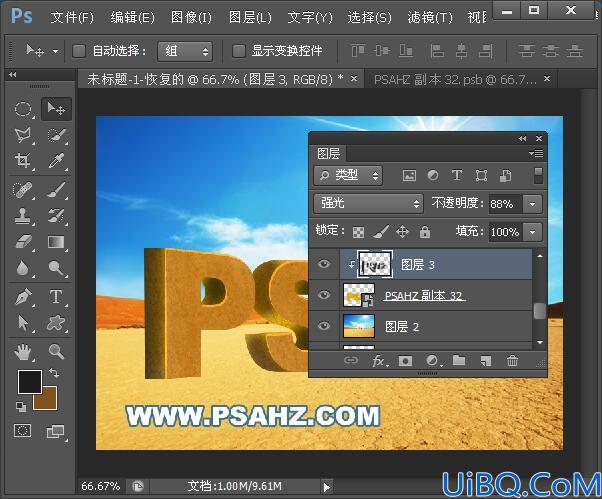
Task: Select the Custom Shape tool
Action: [x=56, y=323]
